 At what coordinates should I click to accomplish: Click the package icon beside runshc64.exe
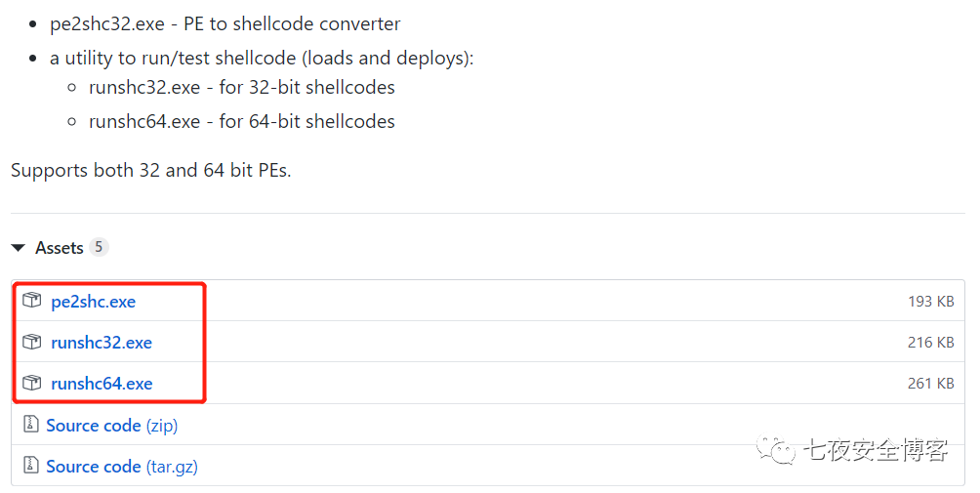pyautogui.click(x=33, y=383)
